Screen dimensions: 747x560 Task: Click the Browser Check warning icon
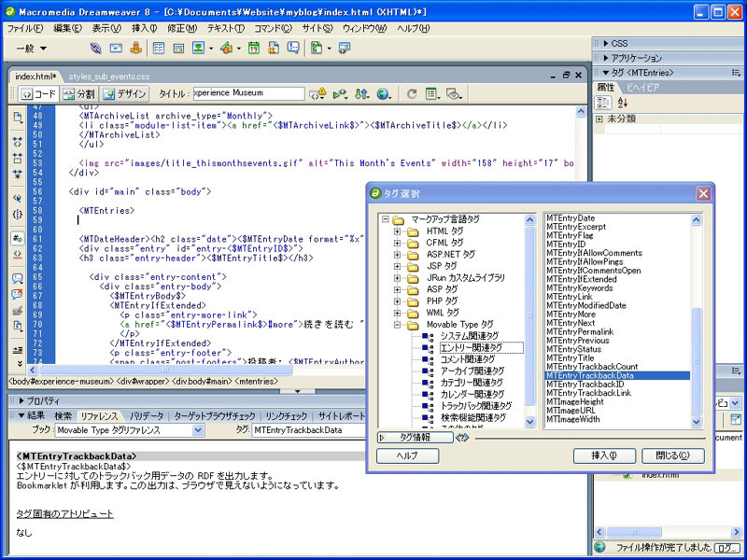tap(317, 93)
